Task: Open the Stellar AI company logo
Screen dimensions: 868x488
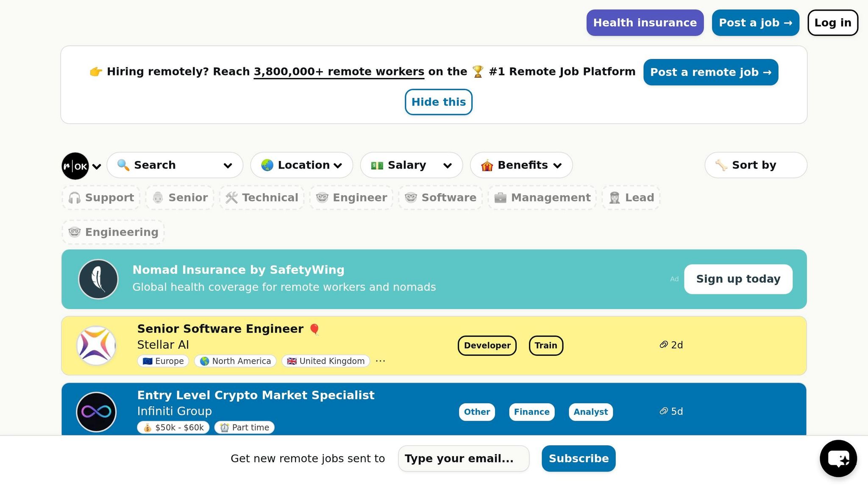Action: tap(96, 346)
